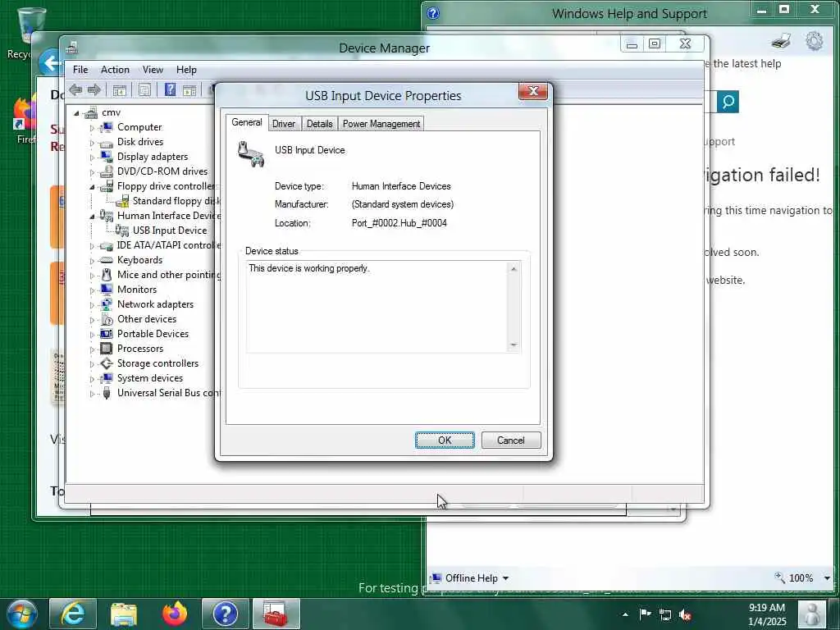Expand the System devices node
The image size is (840, 630).
(92, 379)
